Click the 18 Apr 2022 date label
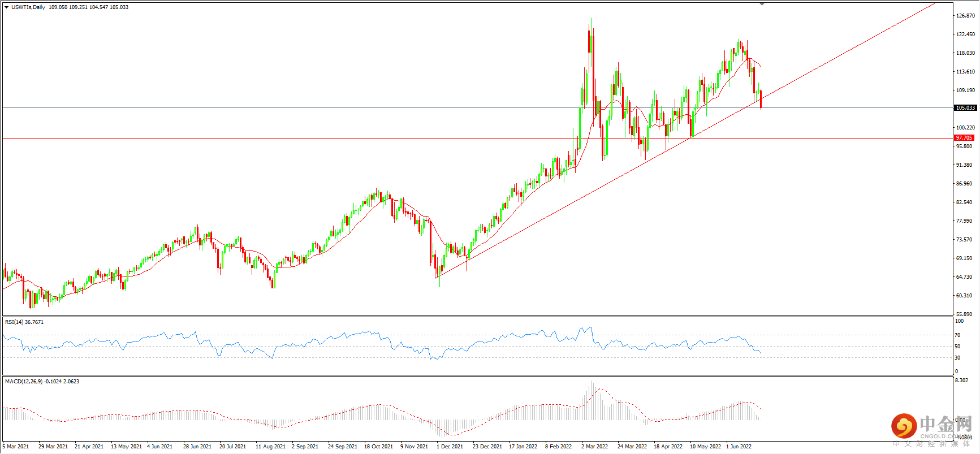 click(668, 447)
